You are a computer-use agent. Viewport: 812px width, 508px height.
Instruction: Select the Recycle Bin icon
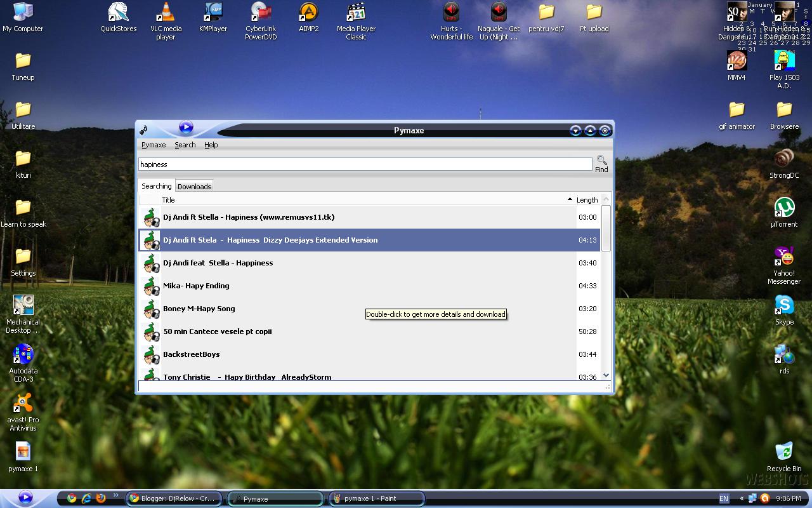click(x=784, y=457)
